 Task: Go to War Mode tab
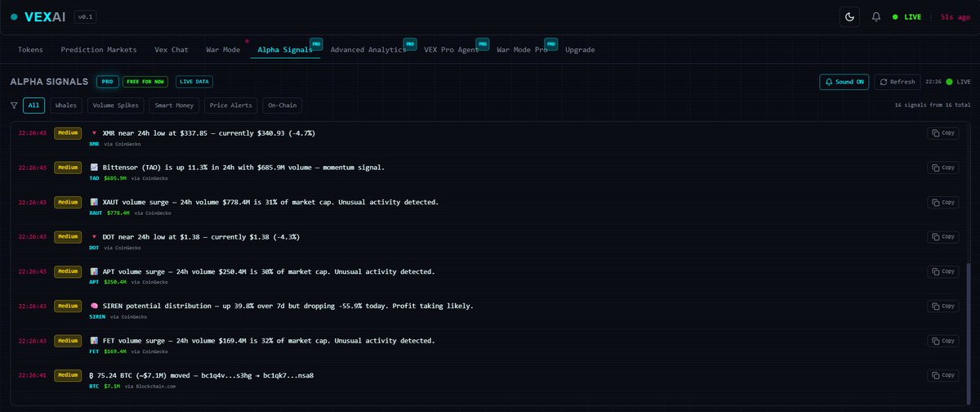(x=223, y=50)
